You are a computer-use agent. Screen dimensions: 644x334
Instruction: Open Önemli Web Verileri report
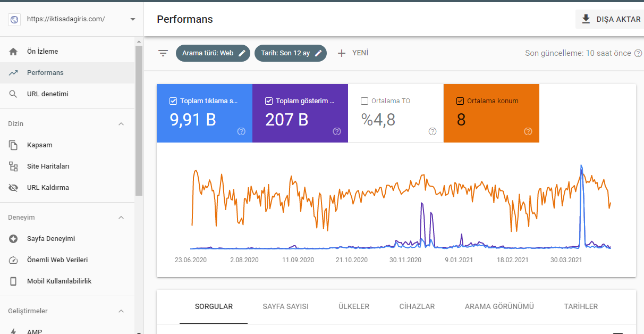67,260
